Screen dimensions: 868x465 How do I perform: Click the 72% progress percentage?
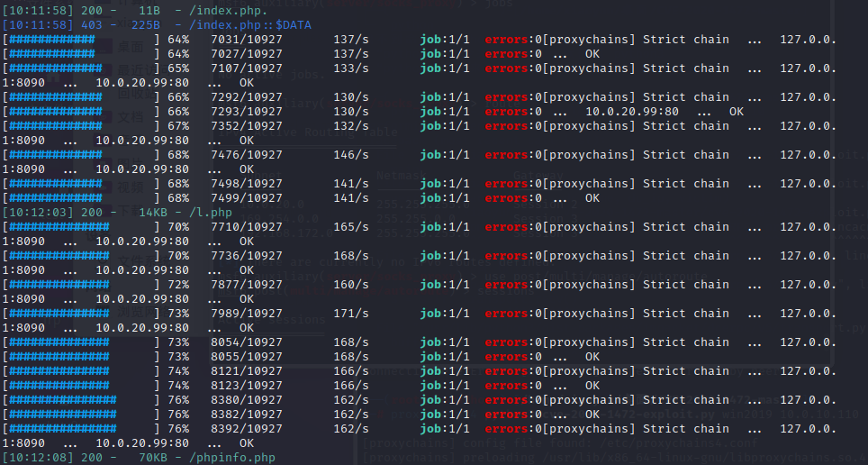click(178, 285)
